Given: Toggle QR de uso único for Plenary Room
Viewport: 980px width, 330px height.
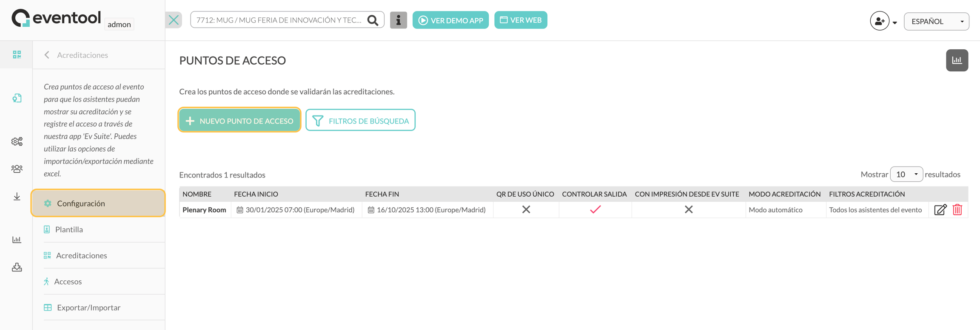Looking at the screenshot, I should 526,209.
